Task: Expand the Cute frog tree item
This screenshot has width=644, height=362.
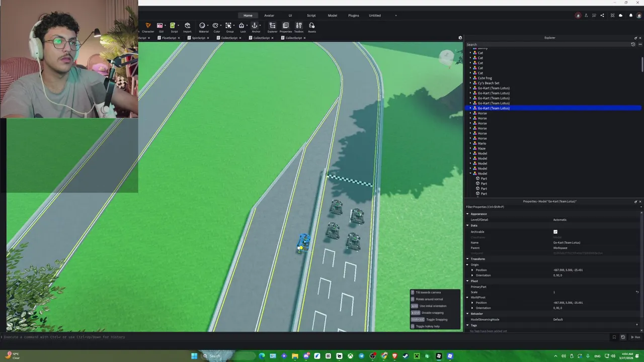Action: pyautogui.click(x=470, y=78)
